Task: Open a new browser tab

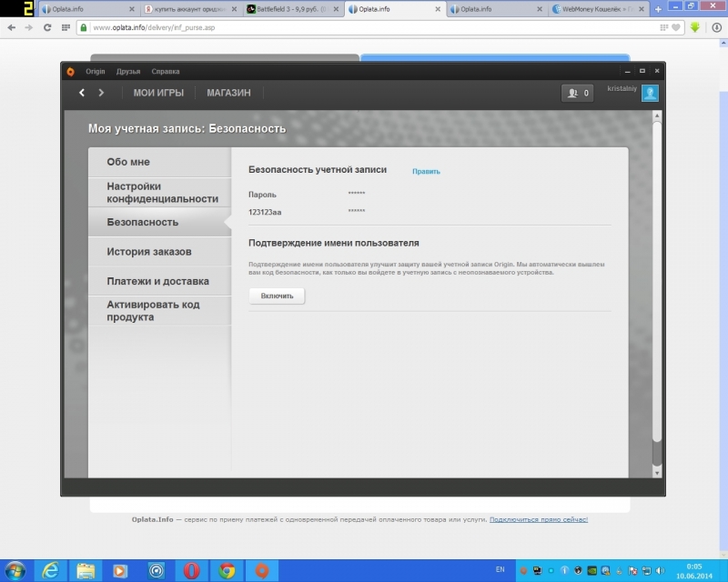Action: click(x=658, y=9)
